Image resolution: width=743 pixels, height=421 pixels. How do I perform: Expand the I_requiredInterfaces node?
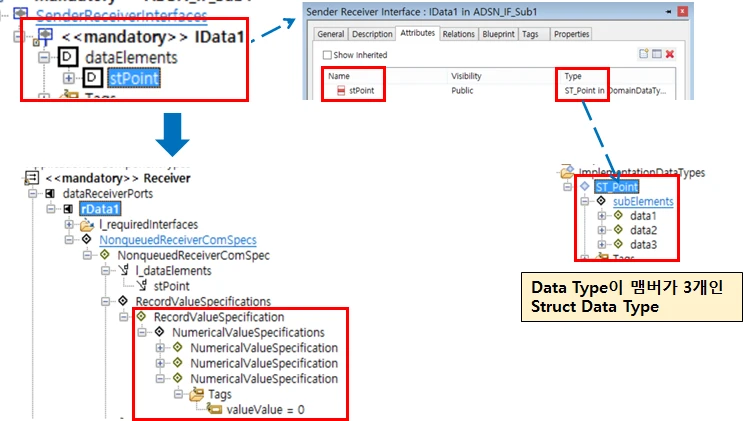pyautogui.click(x=69, y=224)
